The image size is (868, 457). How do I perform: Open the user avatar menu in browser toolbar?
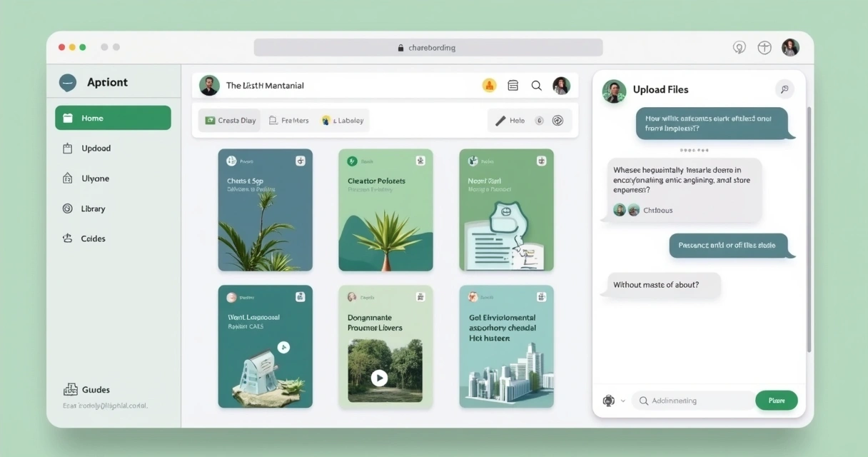pyautogui.click(x=790, y=48)
